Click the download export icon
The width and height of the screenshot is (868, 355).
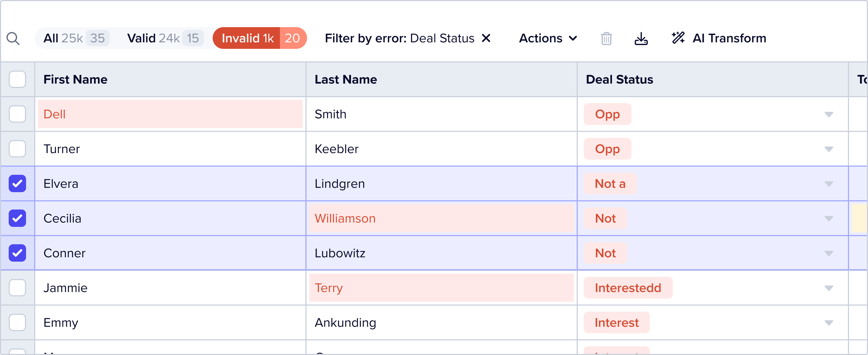tap(641, 39)
